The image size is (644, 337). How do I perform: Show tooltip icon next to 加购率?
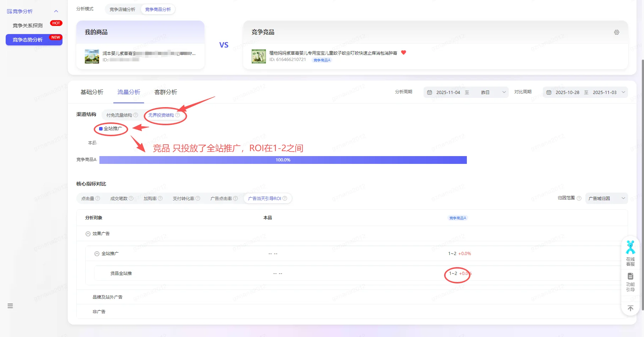tap(160, 198)
